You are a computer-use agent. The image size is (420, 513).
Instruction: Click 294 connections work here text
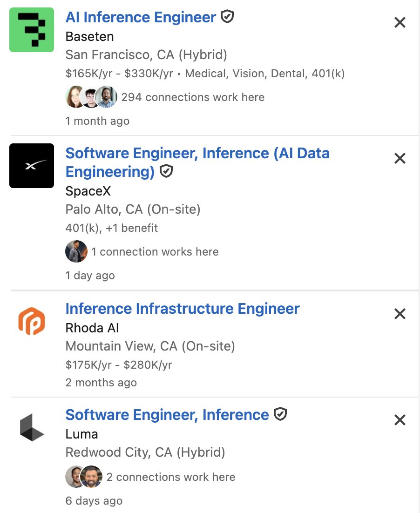tap(193, 97)
